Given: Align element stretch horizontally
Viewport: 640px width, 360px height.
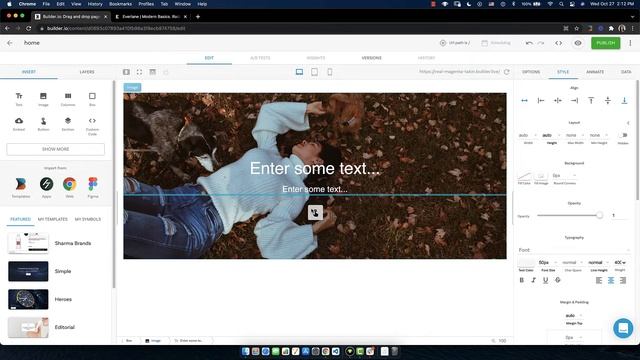Looking at the screenshot, I should (524, 100).
